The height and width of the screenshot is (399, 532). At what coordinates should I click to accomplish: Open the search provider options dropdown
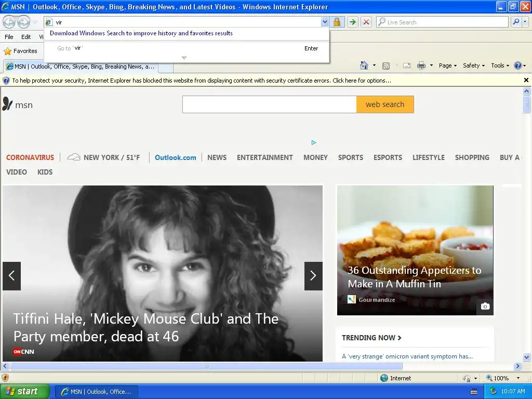(525, 22)
